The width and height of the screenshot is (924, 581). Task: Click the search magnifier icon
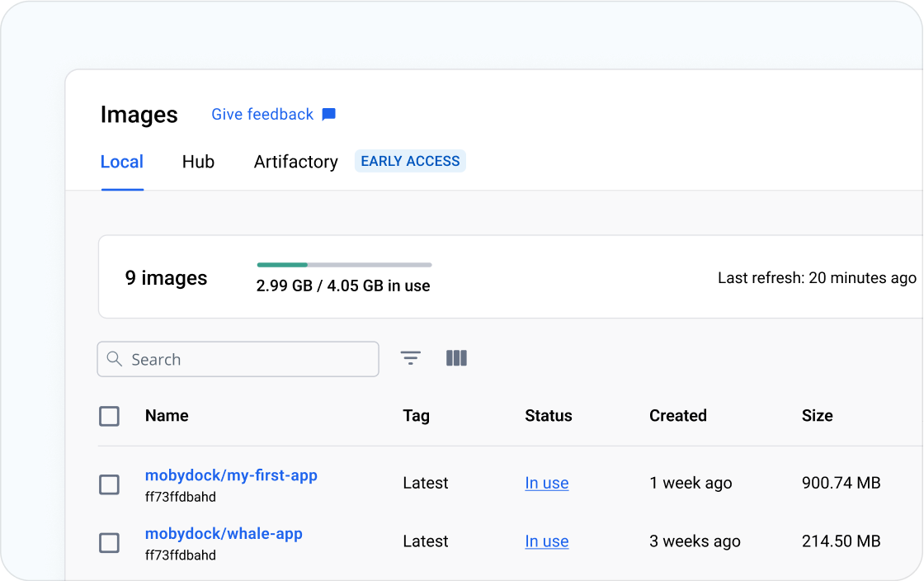tap(115, 359)
